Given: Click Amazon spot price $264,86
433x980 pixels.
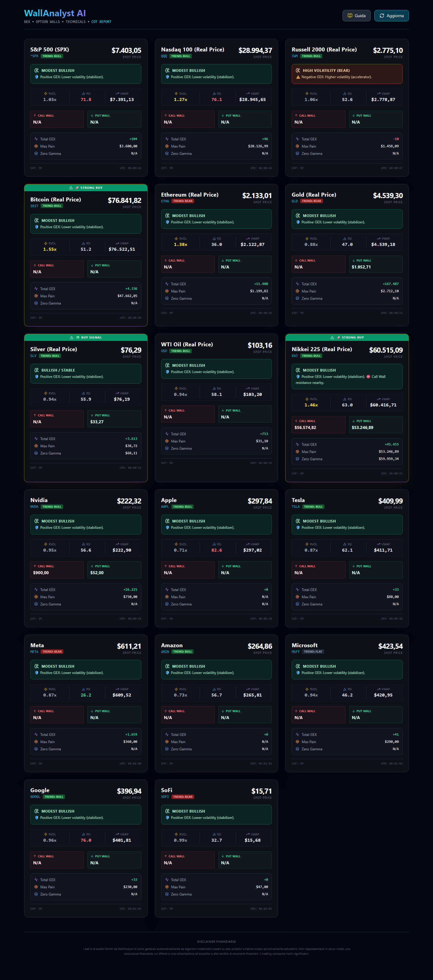Looking at the screenshot, I should point(260,646).
